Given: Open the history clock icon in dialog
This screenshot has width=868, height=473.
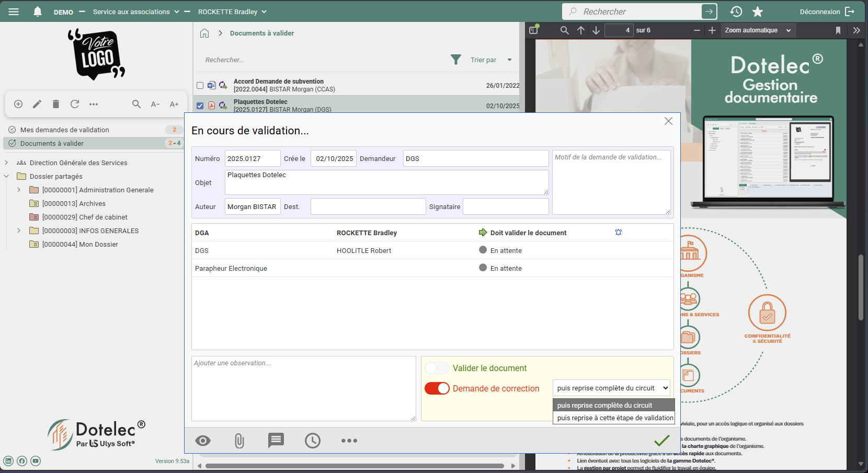Looking at the screenshot, I should click(x=312, y=441).
